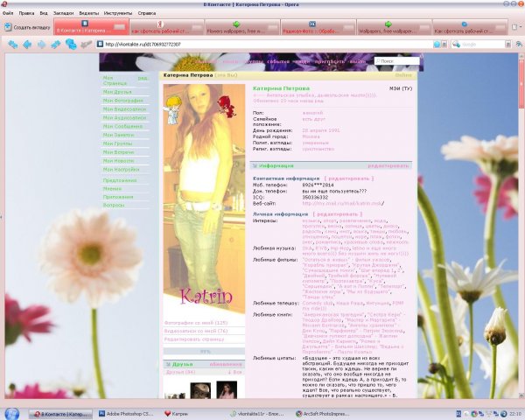This screenshot has width=525, height=420.
Task: Go back with the Back arrow
Action: (x=27, y=45)
